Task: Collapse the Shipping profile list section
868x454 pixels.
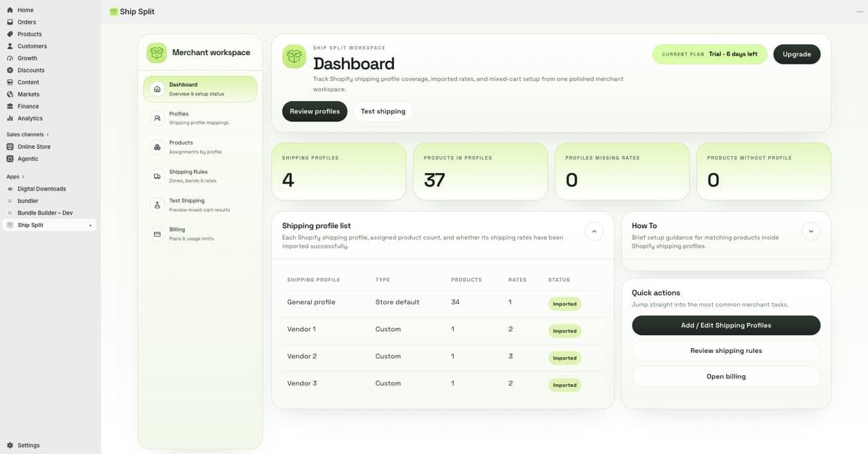Action: pos(594,231)
